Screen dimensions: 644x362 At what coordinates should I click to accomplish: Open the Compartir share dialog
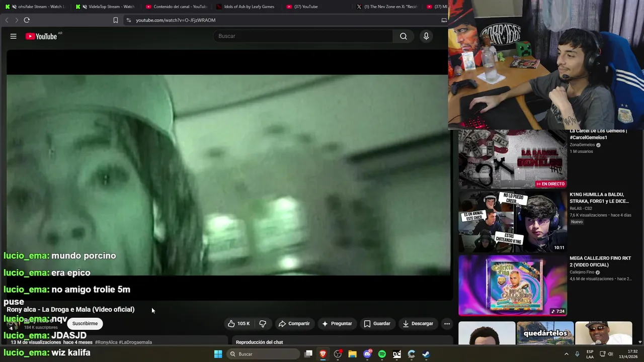point(294,324)
